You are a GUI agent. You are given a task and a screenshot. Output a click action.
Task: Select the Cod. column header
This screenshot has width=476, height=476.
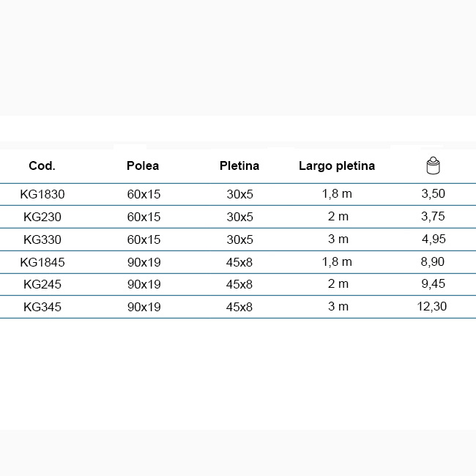coord(42,166)
